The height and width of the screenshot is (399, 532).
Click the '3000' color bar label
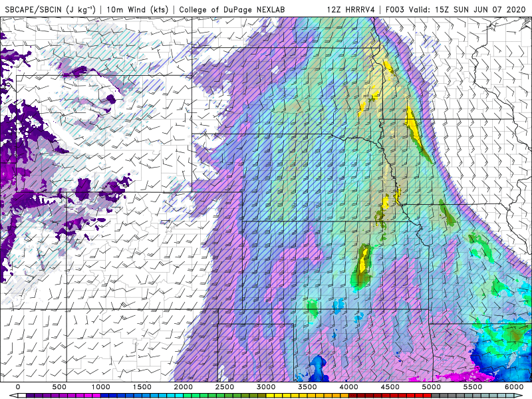(267, 387)
